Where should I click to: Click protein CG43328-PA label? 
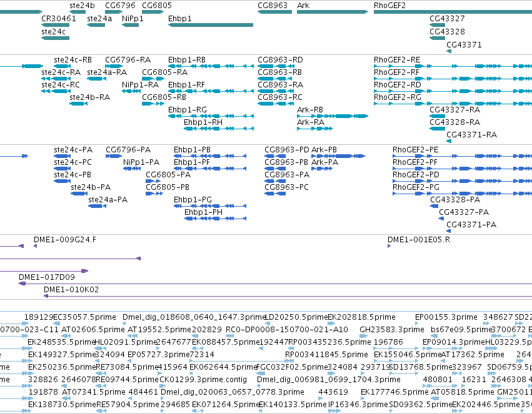pos(455,200)
